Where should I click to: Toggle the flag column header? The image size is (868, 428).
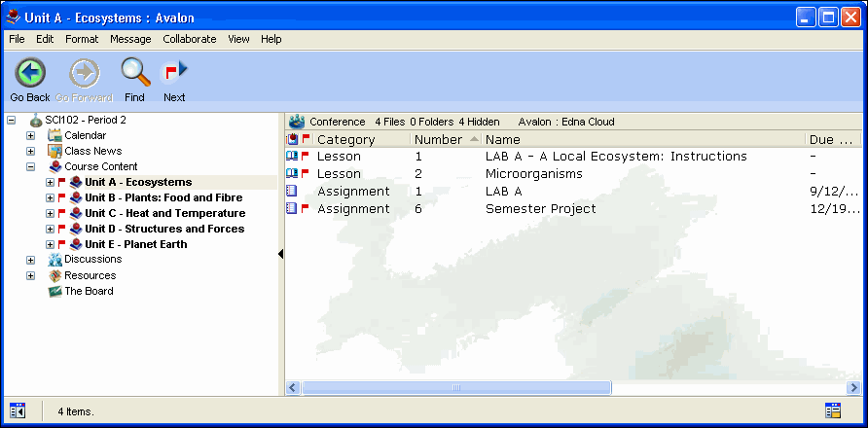tap(306, 140)
